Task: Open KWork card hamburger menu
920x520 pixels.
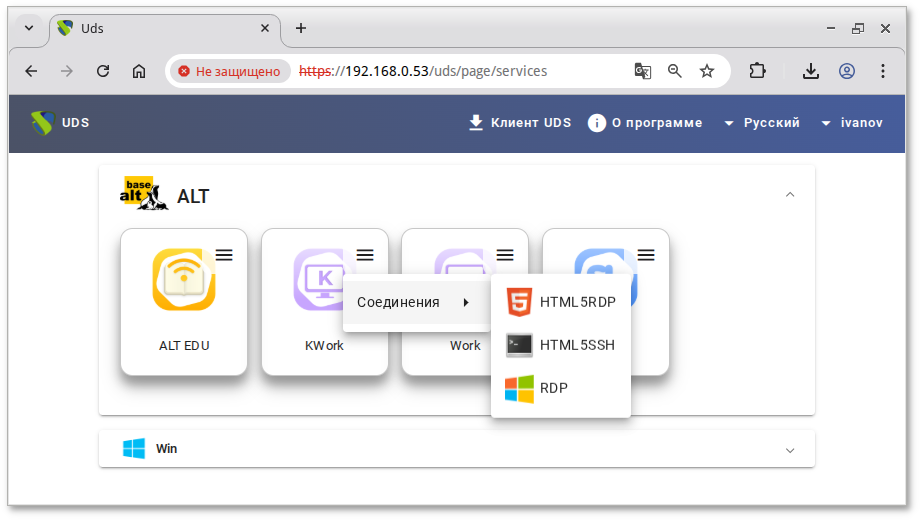Action: click(x=365, y=255)
